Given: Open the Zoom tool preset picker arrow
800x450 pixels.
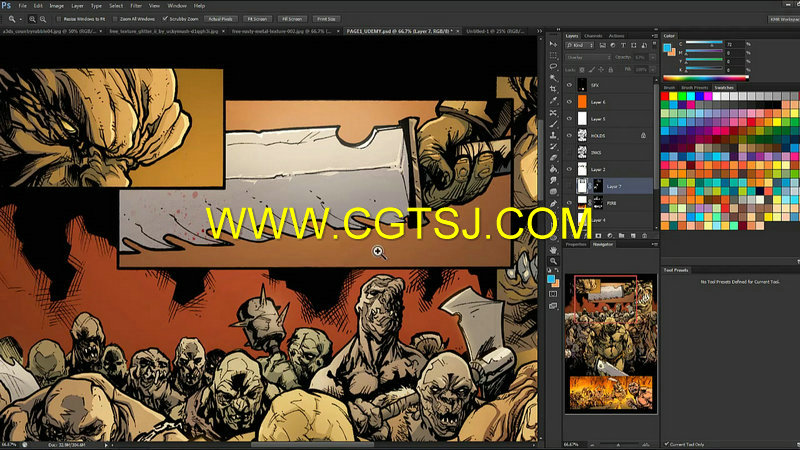Looking at the screenshot, I should pyautogui.click(x=20, y=19).
